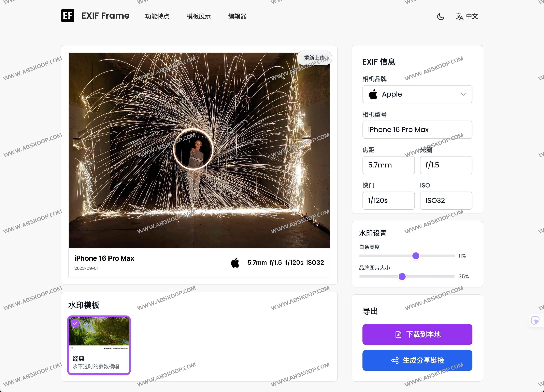
Task: Click the 品牌图片大小 slider handle
Action: 402,277
